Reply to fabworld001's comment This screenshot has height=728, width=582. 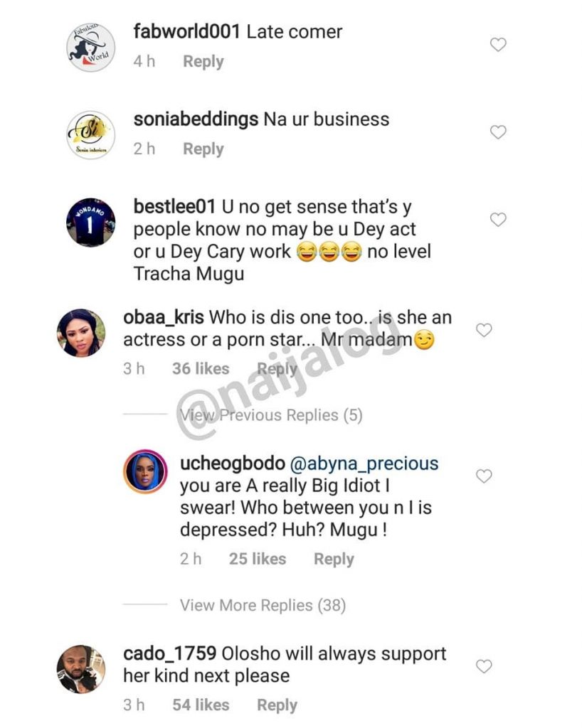tap(203, 62)
